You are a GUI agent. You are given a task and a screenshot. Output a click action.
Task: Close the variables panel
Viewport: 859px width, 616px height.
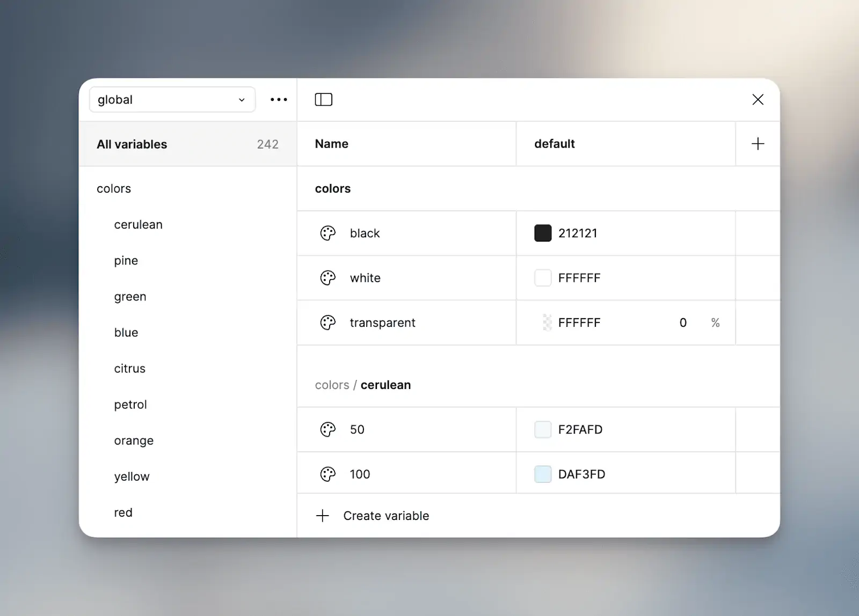(x=758, y=100)
